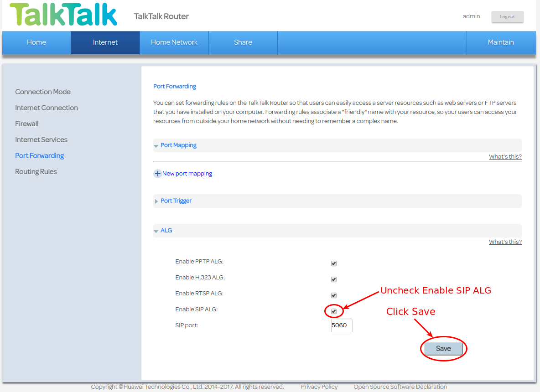Click the Enable RTSP ALG label
The width and height of the screenshot is (540, 392).
coord(199,293)
